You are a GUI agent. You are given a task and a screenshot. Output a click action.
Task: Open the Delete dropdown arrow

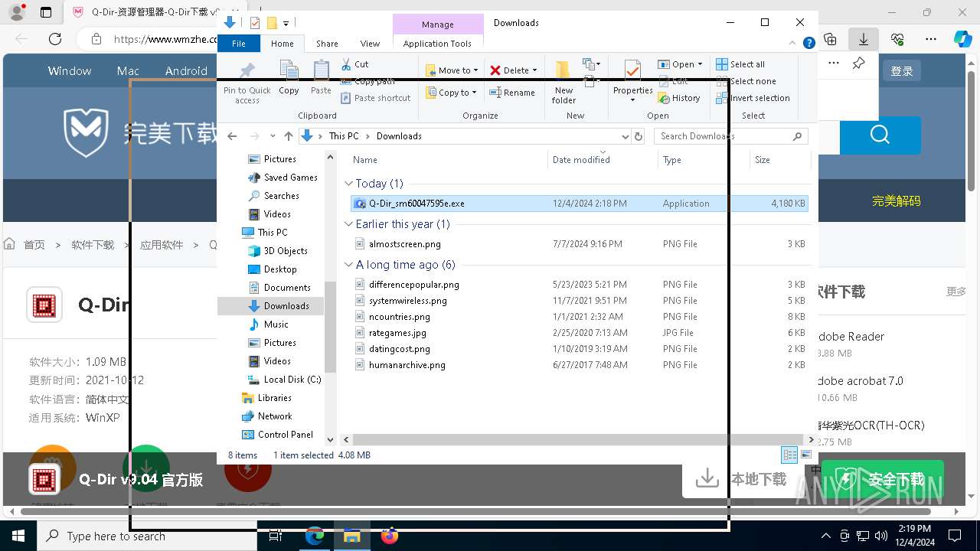534,70
